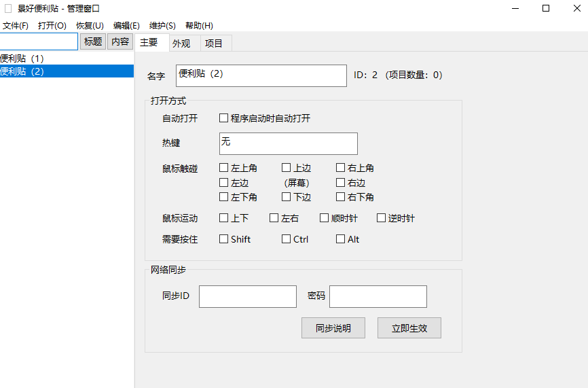Switch to the 项目 tab
This screenshot has height=388, width=588.
pyautogui.click(x=216, y=43)
